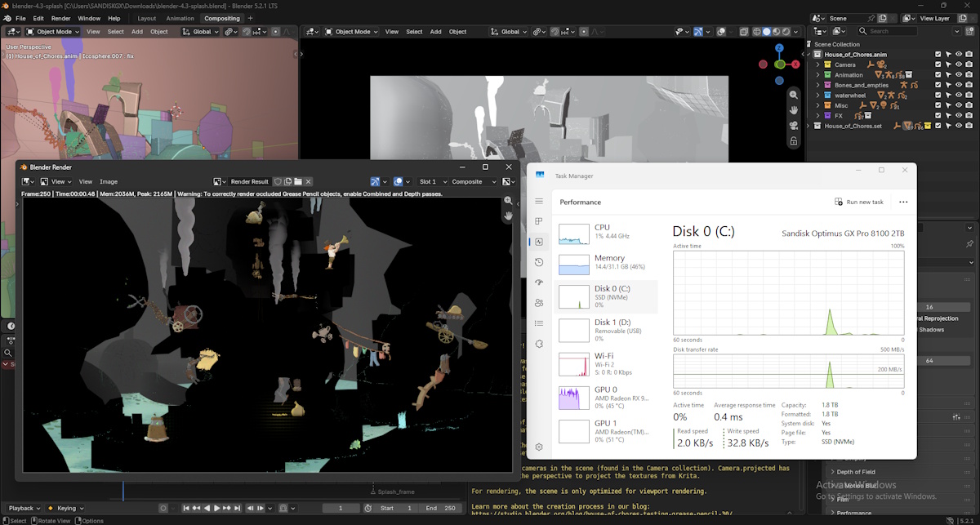
Task: Add new scene icon beside Scene field
Action: (x=882, y=18)
